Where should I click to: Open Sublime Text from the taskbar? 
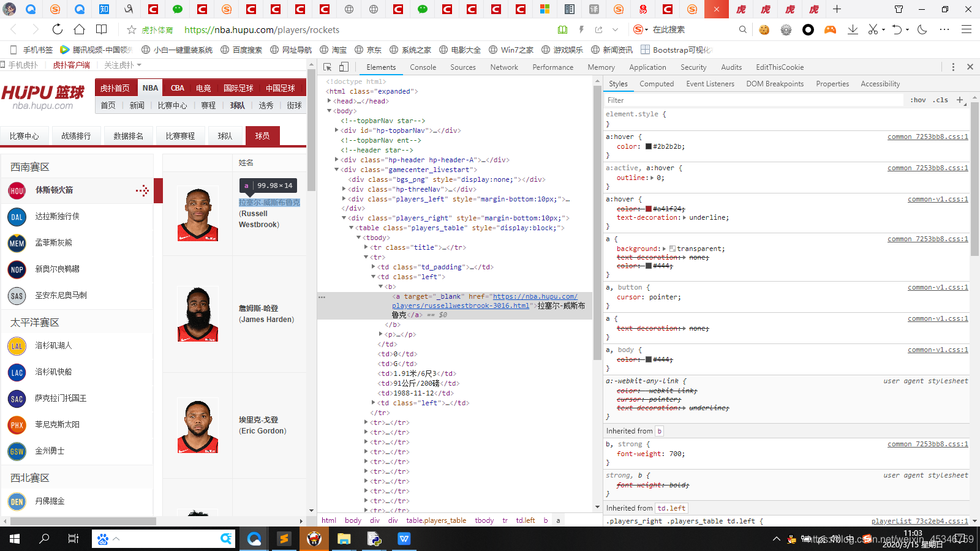pos(284,539)
